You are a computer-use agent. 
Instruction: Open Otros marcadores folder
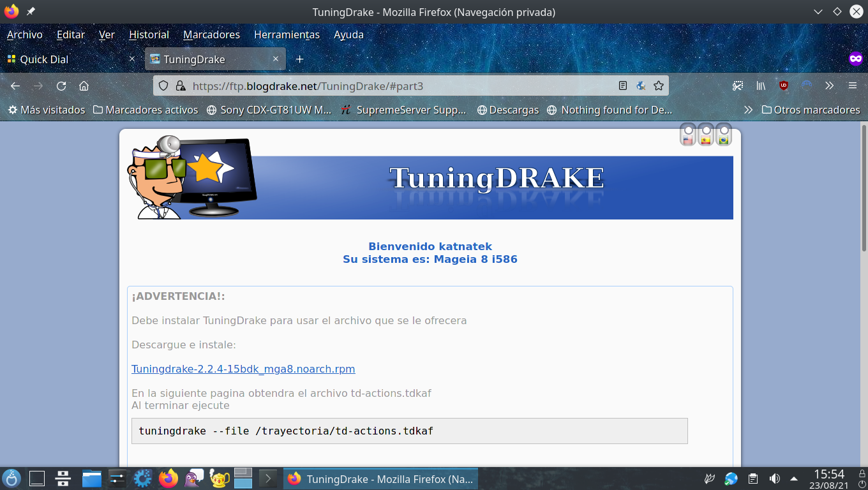click(x=811, y=110)
